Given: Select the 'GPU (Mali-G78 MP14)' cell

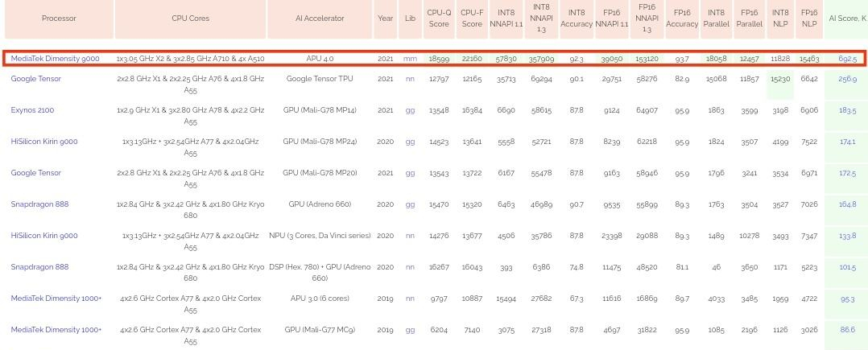Looking at the screenshot, I should (320, 110).
